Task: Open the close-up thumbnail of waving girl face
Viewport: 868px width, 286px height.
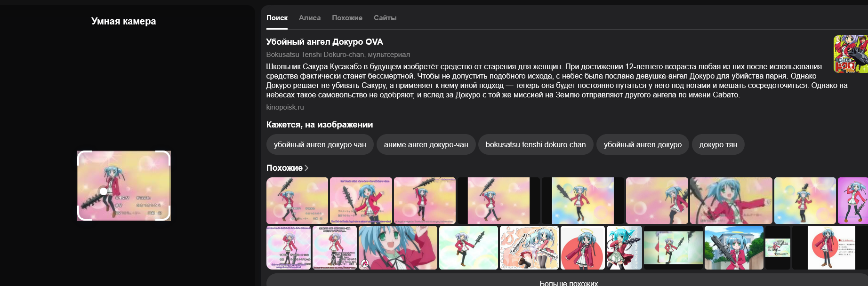Action: tap(398, 247)
